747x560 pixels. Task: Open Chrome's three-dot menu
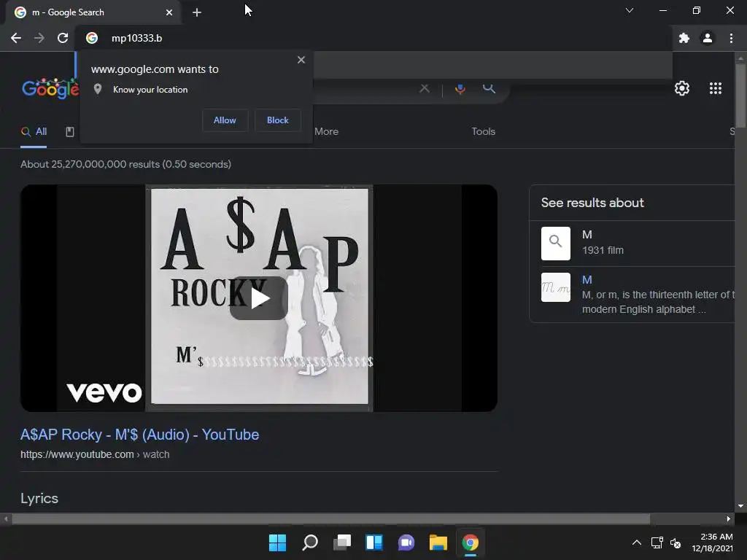(x=731, y=38)
